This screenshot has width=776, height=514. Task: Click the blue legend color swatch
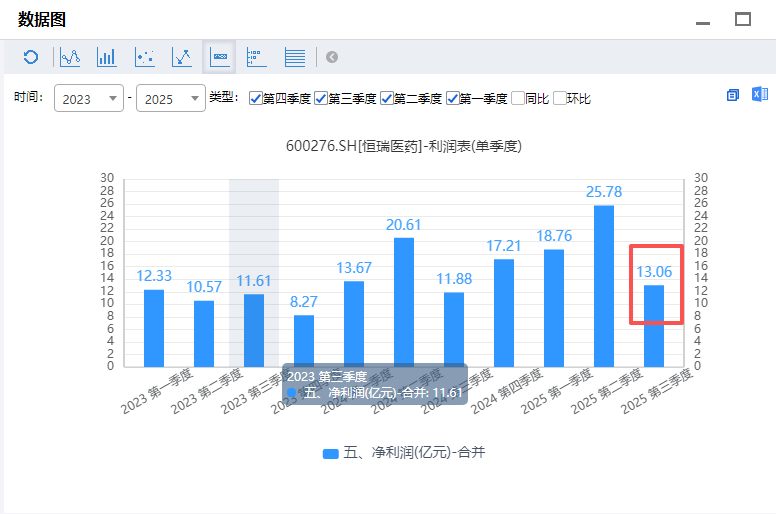click(x=331, y=453)
